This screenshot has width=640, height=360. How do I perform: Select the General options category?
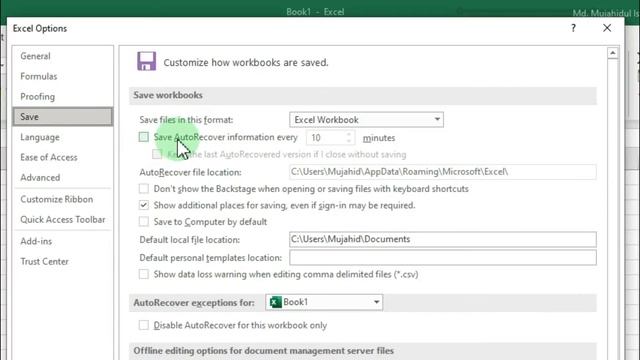click(62, 56)
